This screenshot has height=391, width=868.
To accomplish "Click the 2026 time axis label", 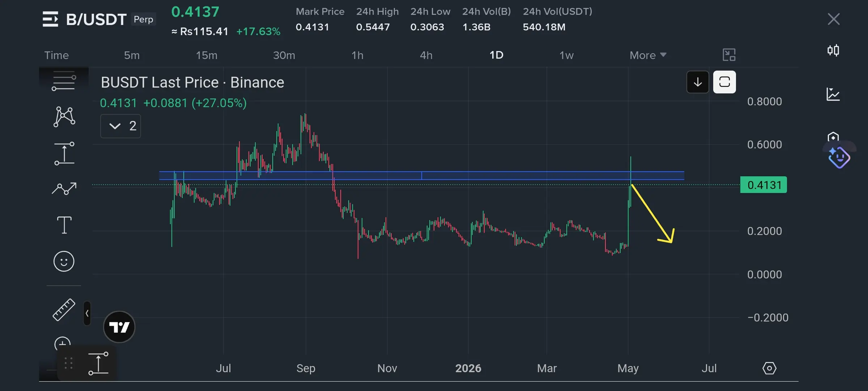I will click(x=468, y=369).
